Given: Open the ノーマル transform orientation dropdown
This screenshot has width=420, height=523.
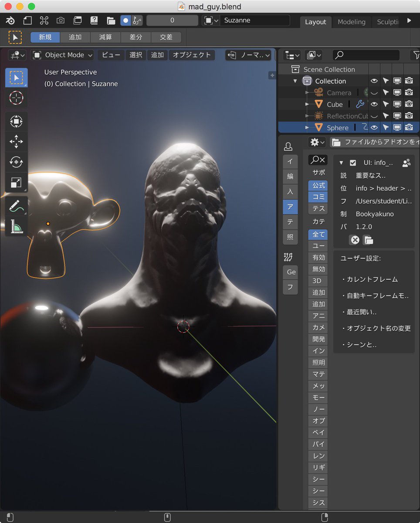Looking at the screenshot, I should (248, 55).
